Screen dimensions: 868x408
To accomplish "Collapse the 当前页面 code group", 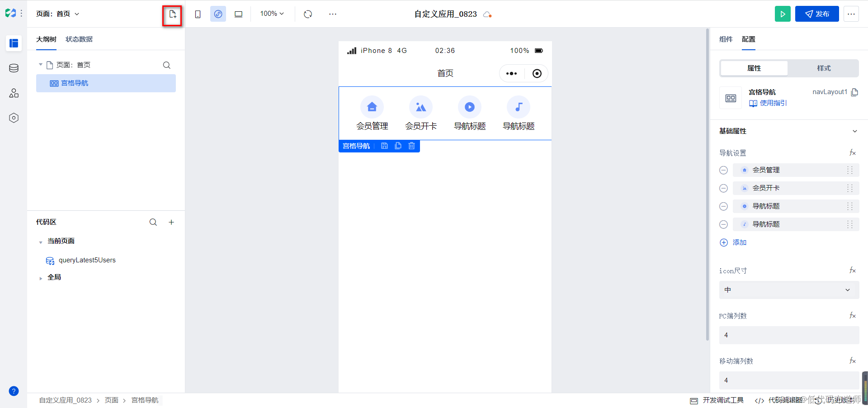I will 41,242.
